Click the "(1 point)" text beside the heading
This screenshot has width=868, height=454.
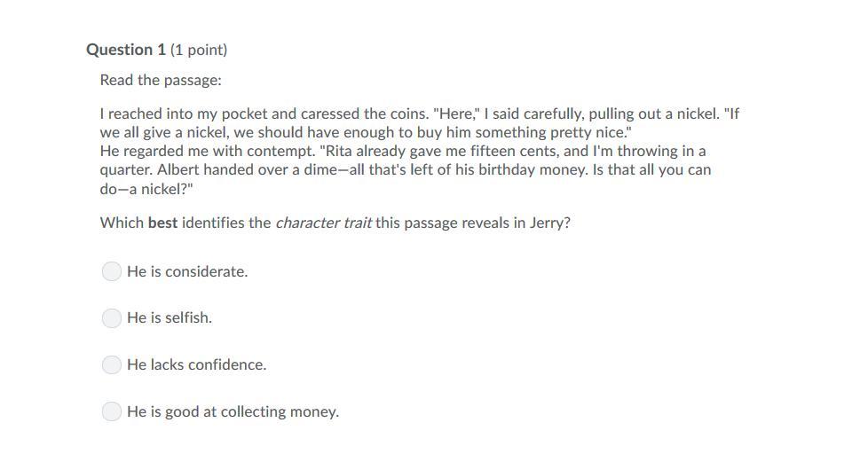(199, 50)
